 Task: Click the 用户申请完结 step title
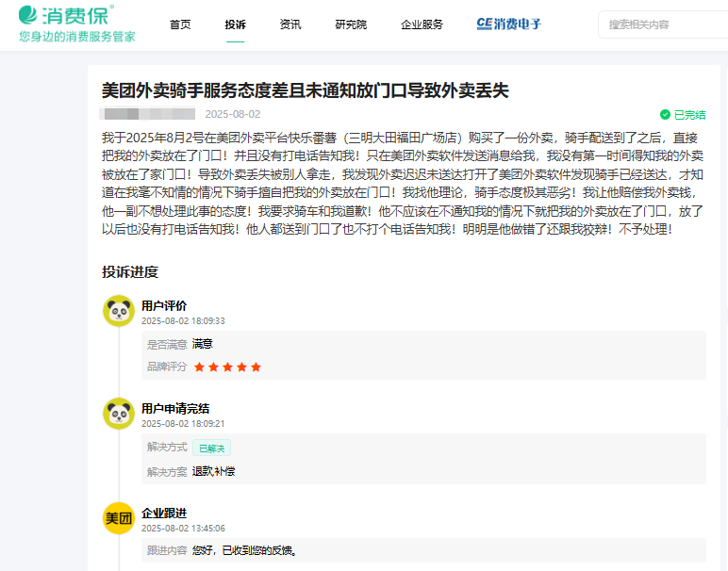coord(175,409)
